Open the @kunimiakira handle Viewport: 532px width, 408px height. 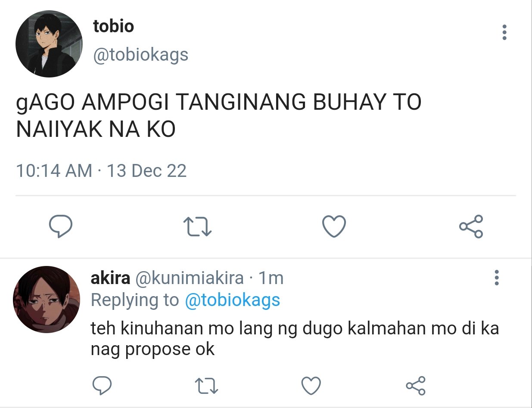pyautogui.click(x=190, y=279)
